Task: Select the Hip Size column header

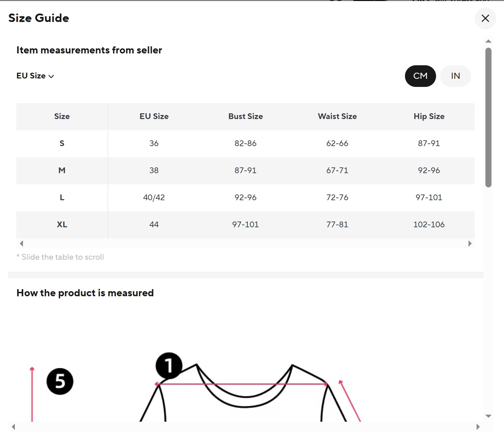Action: point(429,116)
